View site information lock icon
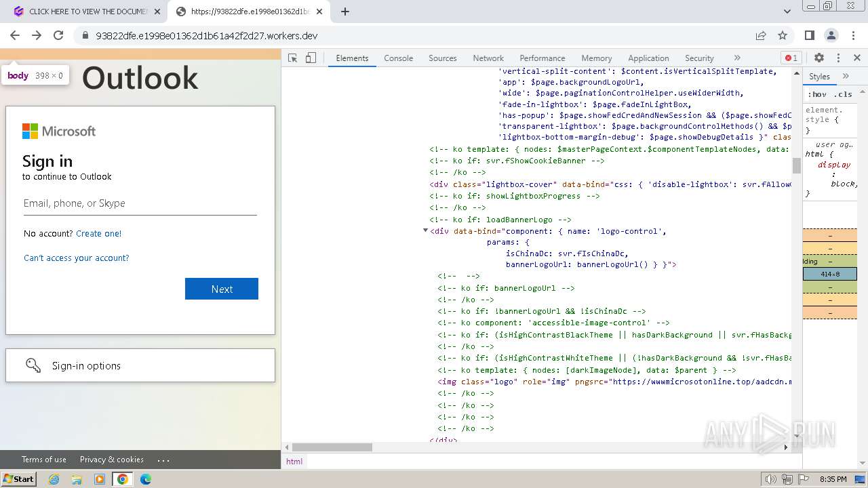868x488 pixels. [x=85, y=36]
